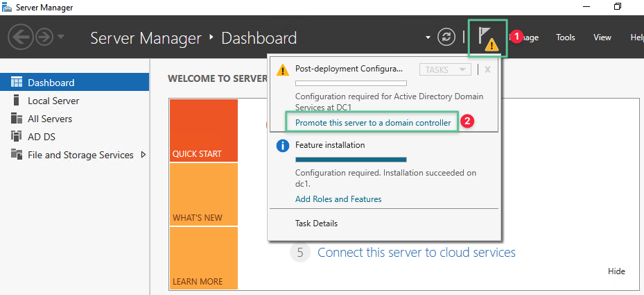Click File and Storage Services icon

[x=17, y=155]
